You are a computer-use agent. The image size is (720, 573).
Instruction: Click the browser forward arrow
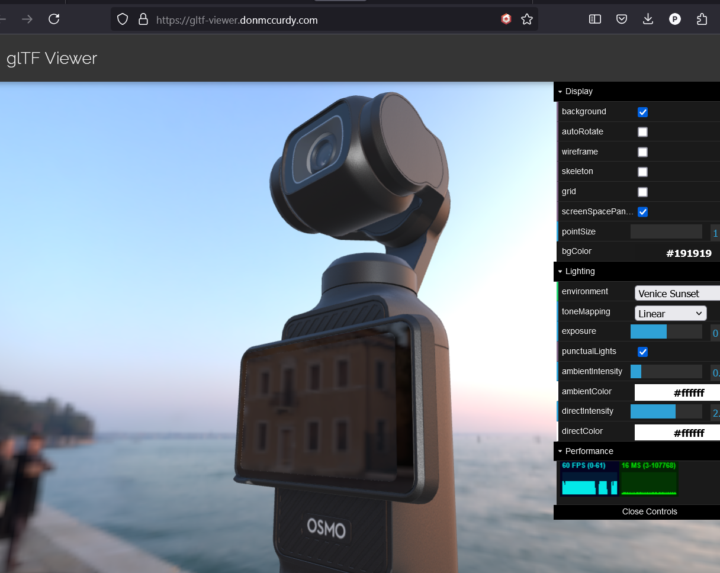(x=27, y=19)
